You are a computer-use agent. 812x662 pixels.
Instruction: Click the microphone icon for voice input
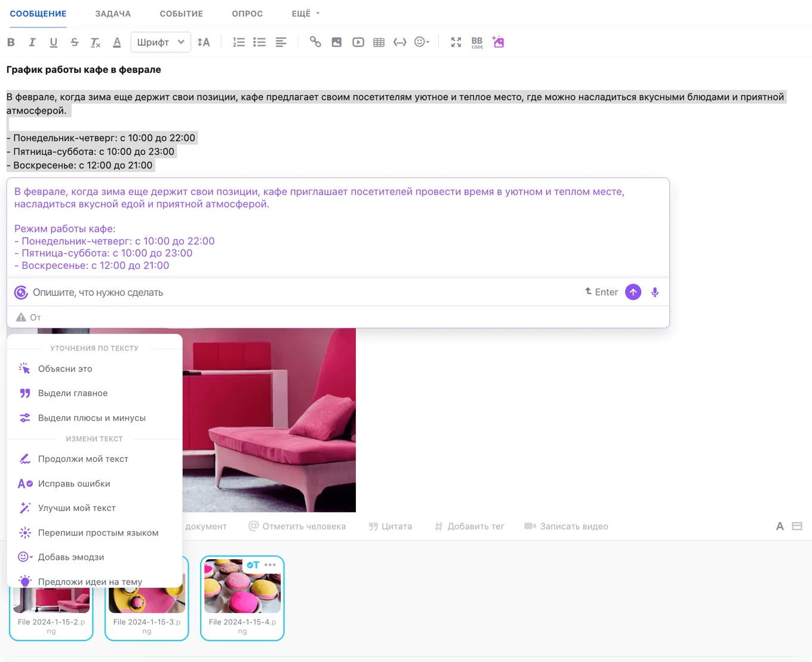[x=654, y=292]
